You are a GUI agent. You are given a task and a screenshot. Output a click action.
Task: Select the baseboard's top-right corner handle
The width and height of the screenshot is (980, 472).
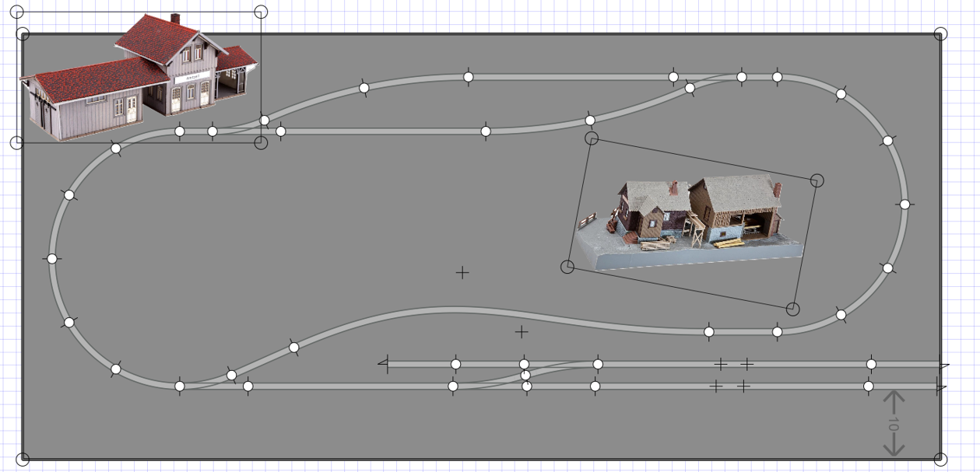pos(940,34)
